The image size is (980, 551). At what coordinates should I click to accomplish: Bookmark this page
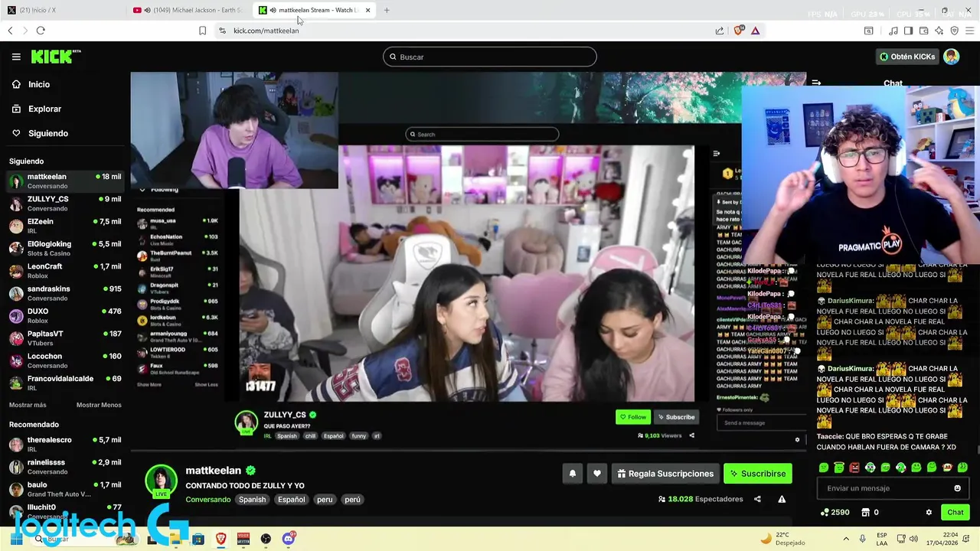coord(202,31)
